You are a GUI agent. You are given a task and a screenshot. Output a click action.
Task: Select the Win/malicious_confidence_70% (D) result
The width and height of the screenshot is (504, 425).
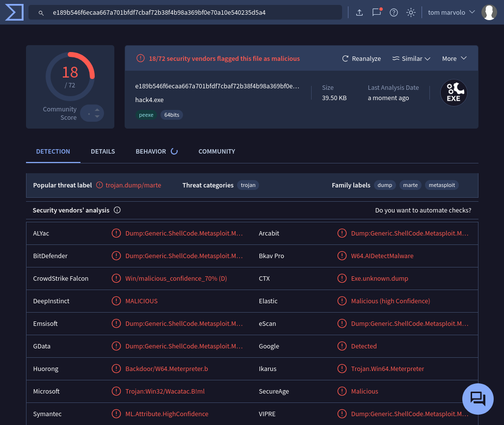coord(176,278)
